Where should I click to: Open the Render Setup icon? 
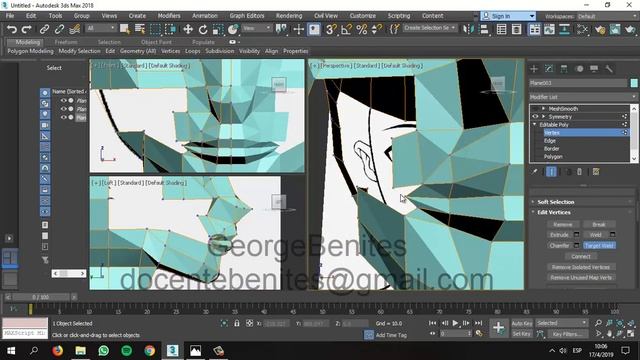click(x=600, y=29)
